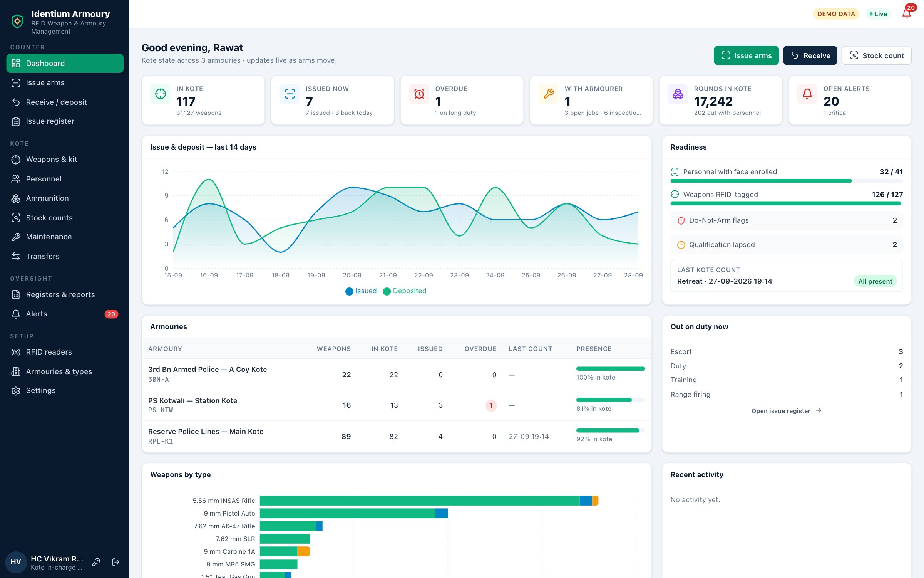Click the Overdue alarm clock icon

click(x=419, y=94)
